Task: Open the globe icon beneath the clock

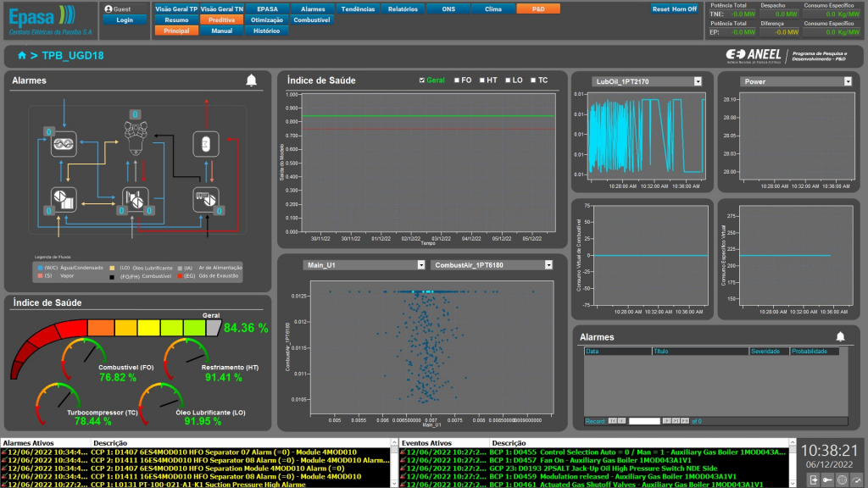Action: click(843, 480)
